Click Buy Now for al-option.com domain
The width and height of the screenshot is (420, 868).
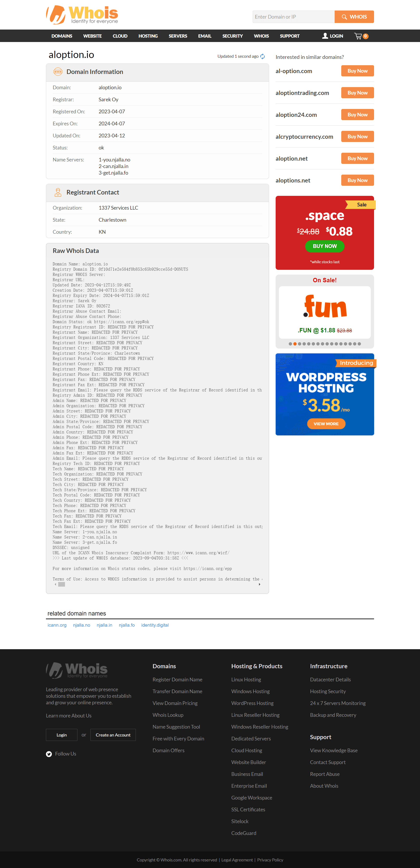click(357, 71)
